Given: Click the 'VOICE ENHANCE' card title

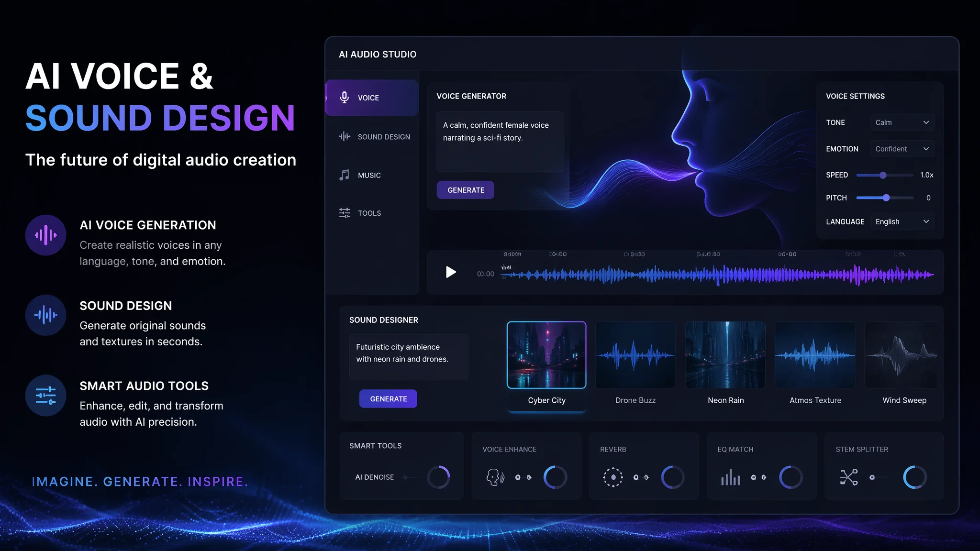Looking at the screenshot, I should [510, 450].
